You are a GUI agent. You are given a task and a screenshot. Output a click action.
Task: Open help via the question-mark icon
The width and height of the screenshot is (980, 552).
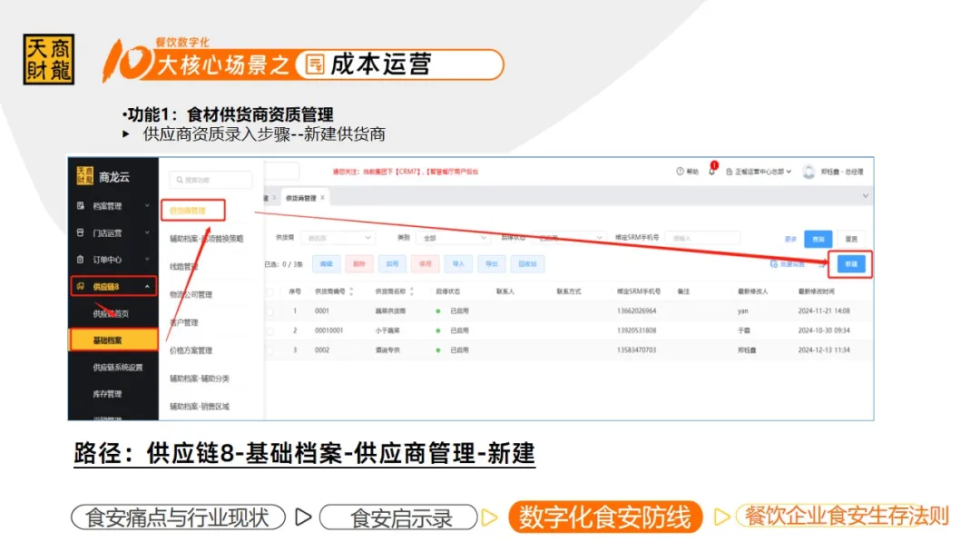click(x=680, y=172)
